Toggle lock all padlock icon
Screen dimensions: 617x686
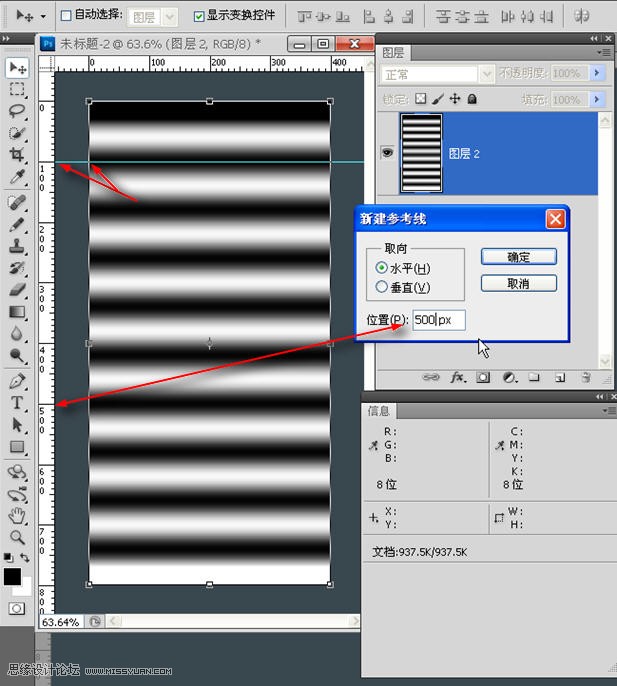click(472, 99)
